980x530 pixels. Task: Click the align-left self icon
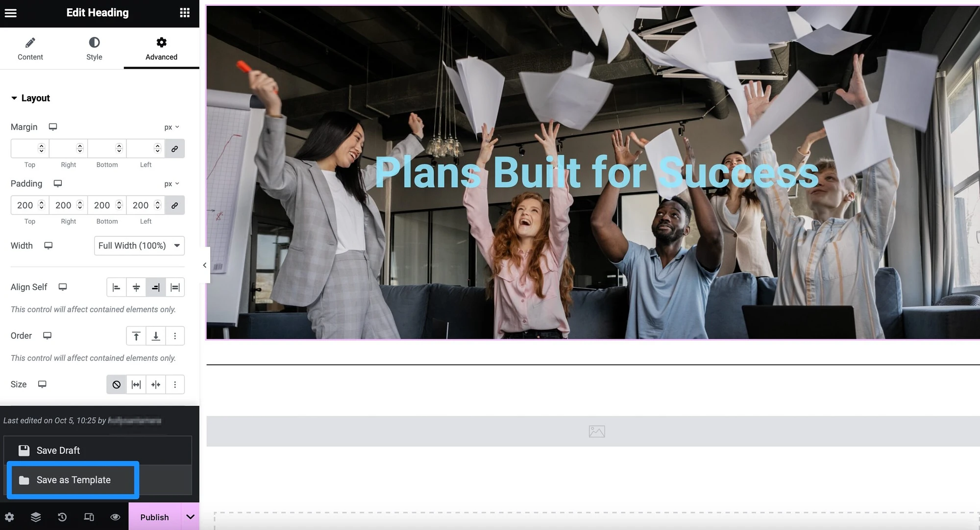116,287
